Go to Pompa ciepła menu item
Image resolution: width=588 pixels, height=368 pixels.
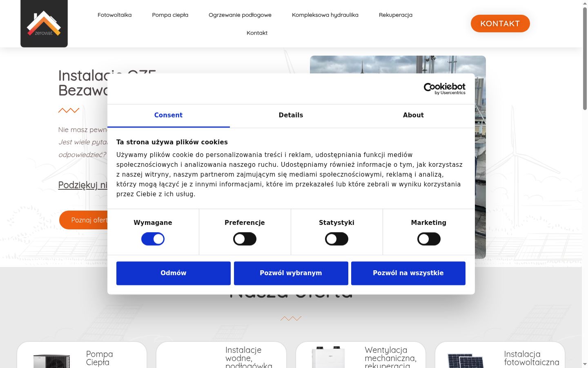(170, 15)
